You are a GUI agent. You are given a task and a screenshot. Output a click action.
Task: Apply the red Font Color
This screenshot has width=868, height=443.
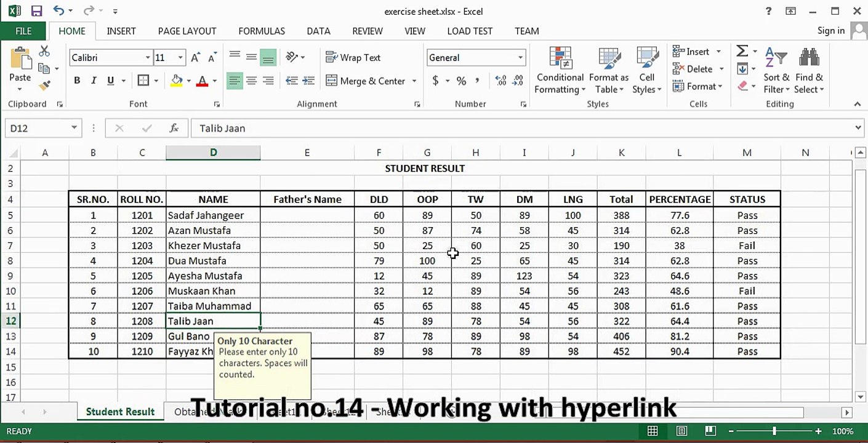(x=202, y=81)
